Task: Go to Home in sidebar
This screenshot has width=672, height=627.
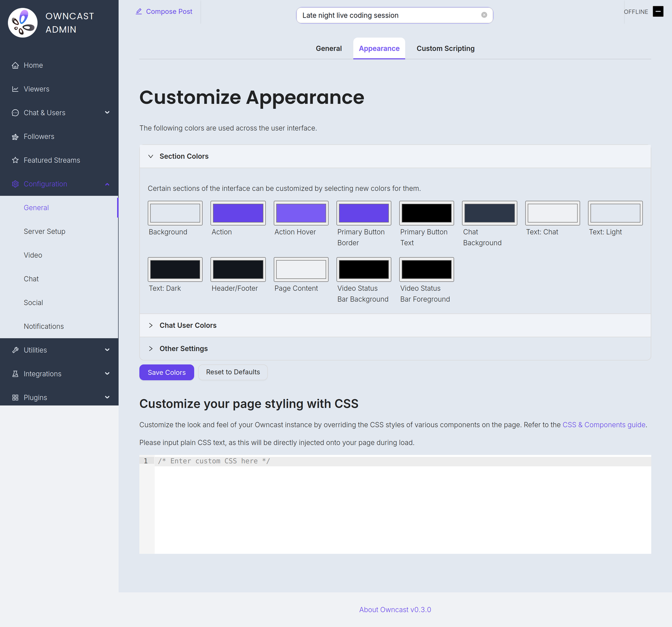Action: tap(59, 65)
